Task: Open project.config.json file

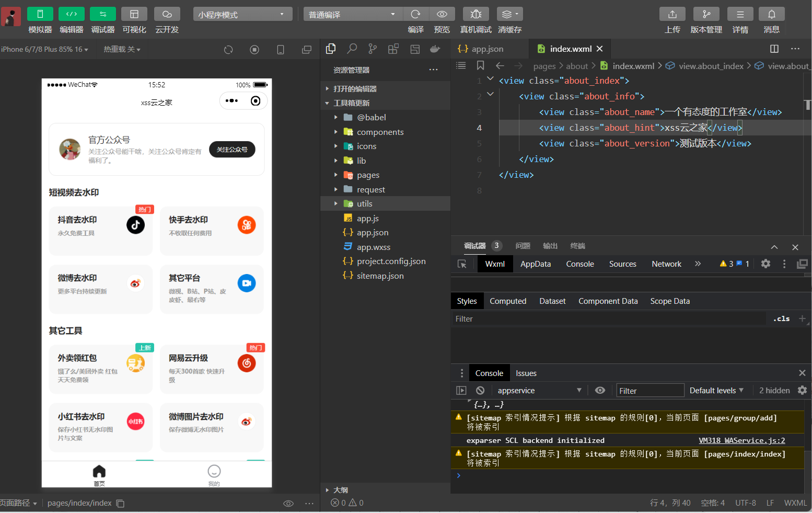Action: pyautogui.click(x=385, y=261)
